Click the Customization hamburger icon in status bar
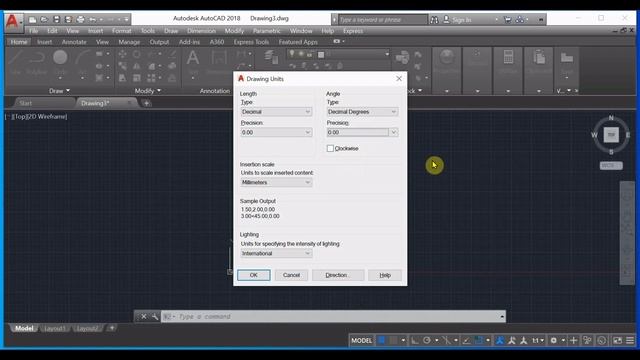This screenshot has width=640, height=360. click(x=630, y=340)
